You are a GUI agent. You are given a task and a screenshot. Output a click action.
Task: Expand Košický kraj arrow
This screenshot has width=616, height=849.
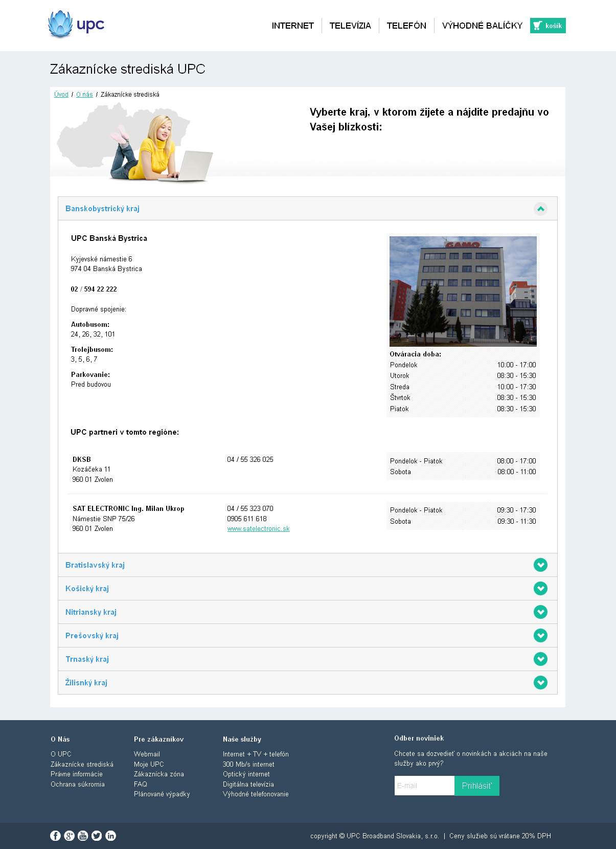pos(540,588)
